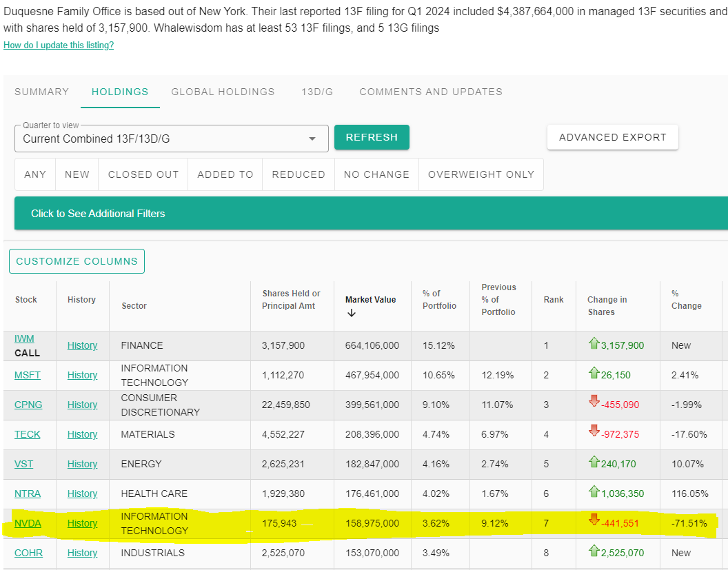728x570 pixels.
Task: Click the green up arrow for NTRA
Action: (594, 491)
